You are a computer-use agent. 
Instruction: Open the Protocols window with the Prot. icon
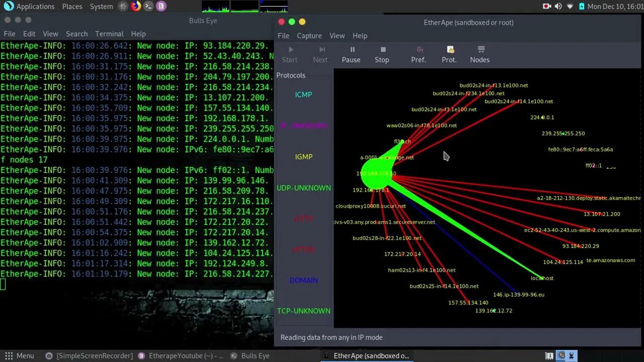coord(449,54)
